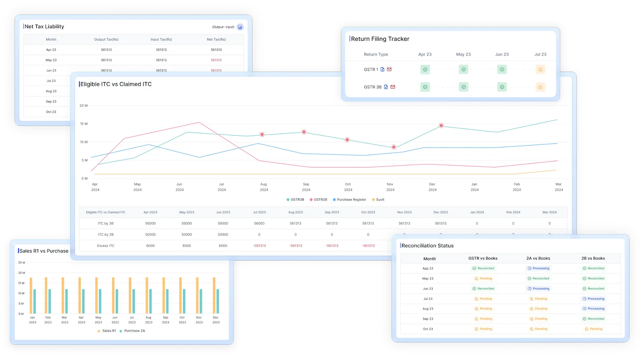Select the Nov 2024 GSTR3B data point marker
644x357 pixels.
[394, 147]
